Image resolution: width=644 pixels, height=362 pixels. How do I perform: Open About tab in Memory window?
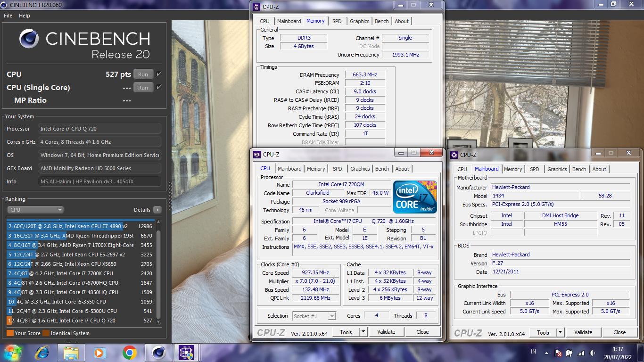[x=402, y=21]
